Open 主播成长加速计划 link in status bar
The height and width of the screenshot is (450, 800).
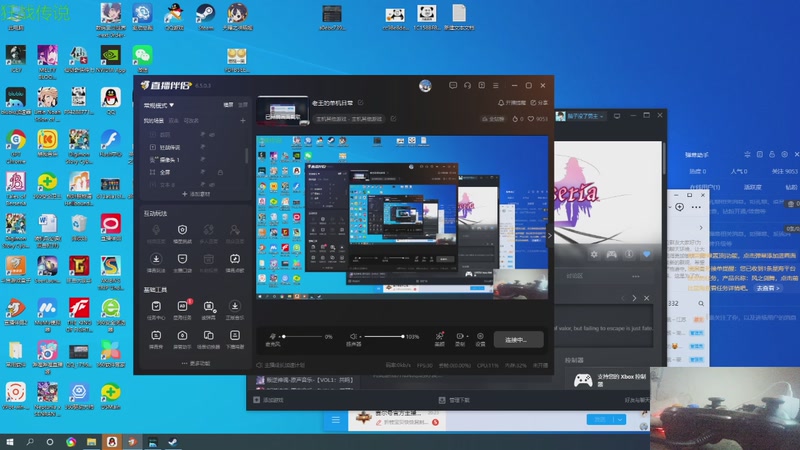click(x=281, y=365)
